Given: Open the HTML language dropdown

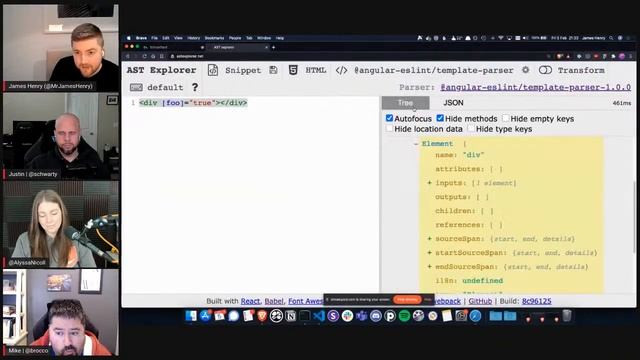Looking at the screenshot, I should pyautogui.click(x=316, y=70).
